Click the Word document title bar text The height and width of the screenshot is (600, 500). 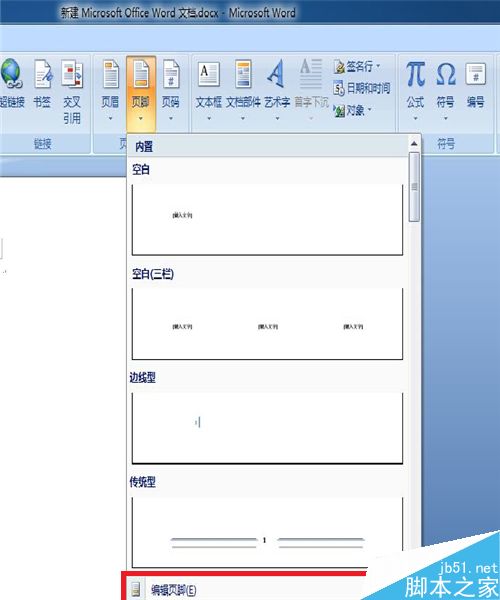(178, 13)
